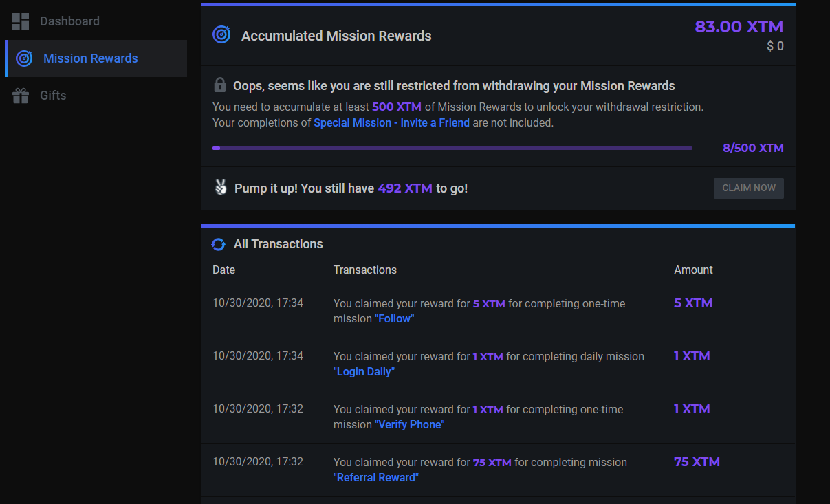Select Mission Rewards in the sidebar
Viewport: 830px width, 504px height.
coord(96,58)
